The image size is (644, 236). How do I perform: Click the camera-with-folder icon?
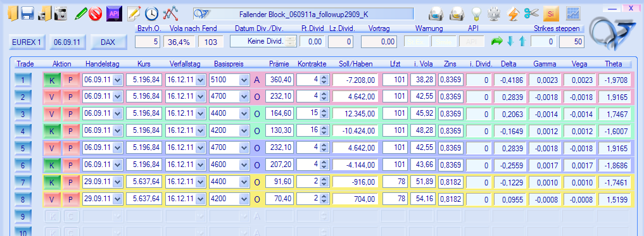click(44, 15)
